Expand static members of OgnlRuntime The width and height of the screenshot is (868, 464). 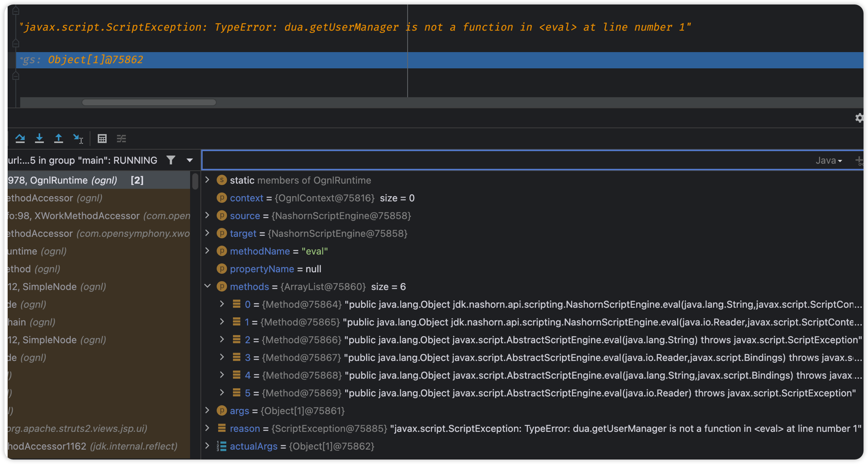tap(207, 180)
